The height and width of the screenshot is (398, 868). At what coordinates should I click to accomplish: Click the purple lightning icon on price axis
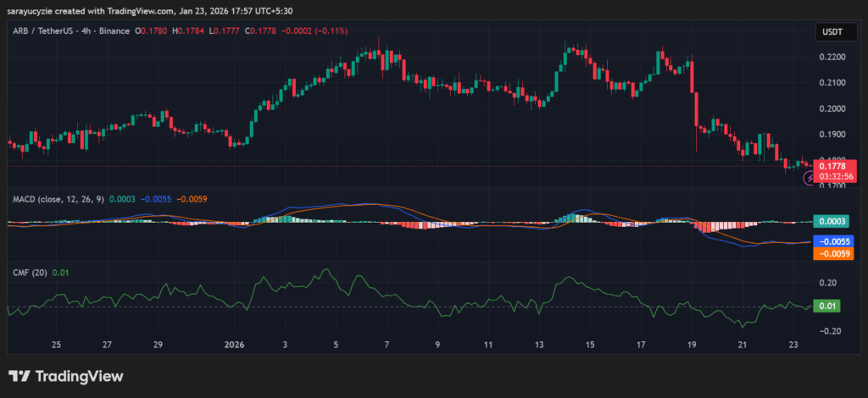(809, 178)
